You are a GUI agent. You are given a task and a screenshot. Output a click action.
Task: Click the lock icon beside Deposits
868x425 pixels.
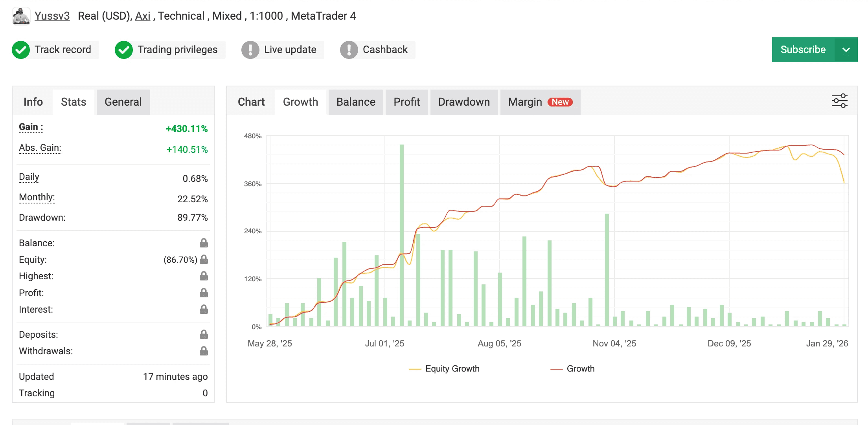pyautogui.click(x=204, y=334)
